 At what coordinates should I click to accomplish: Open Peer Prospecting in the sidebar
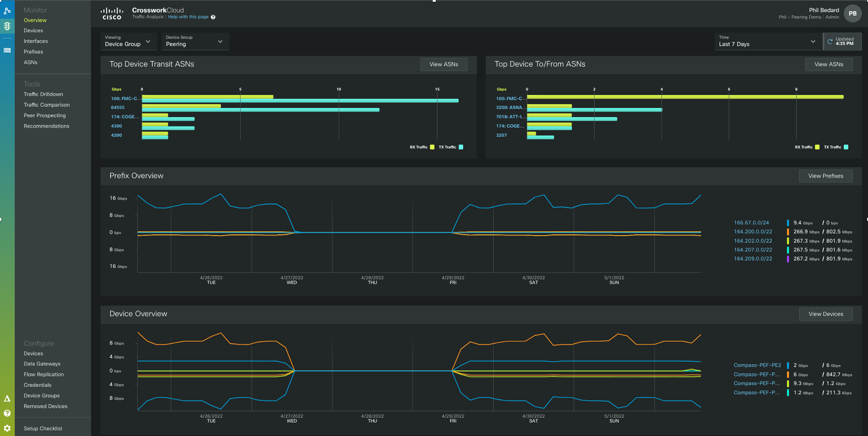44,115
